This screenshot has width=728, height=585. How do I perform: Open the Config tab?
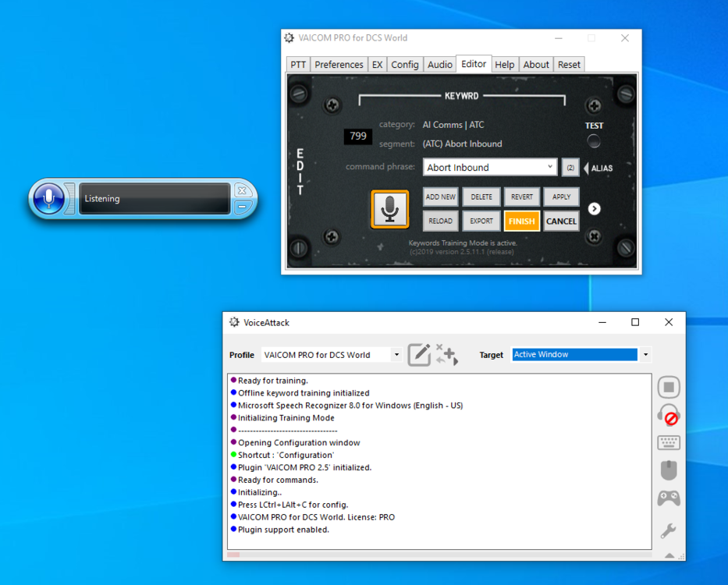[404, 65]
